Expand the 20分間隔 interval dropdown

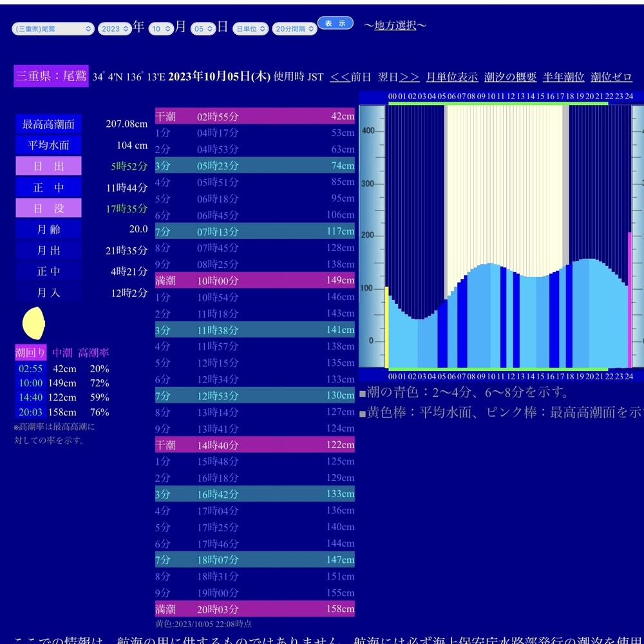point(294,29)
